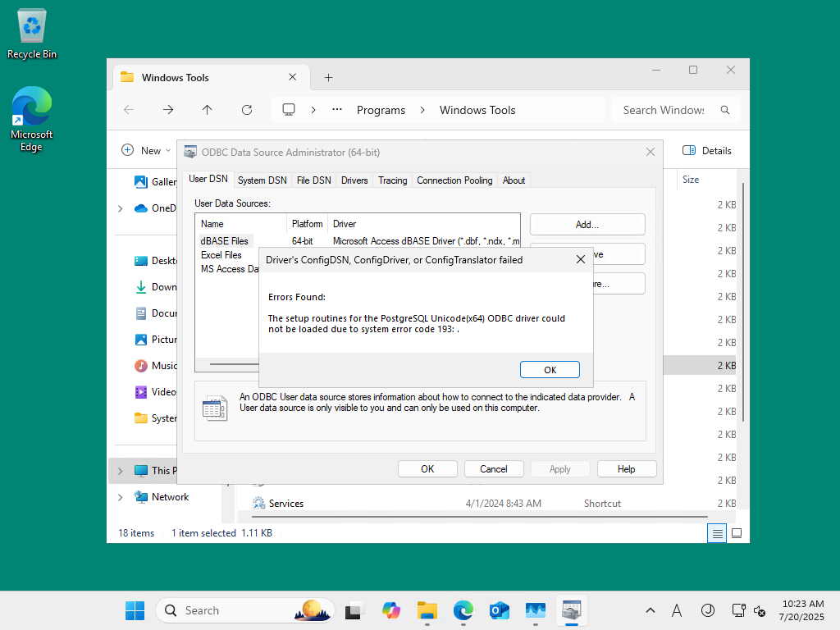Show the About tab
Viewport: 840px width, 630px height.
(x=514, y=180)
